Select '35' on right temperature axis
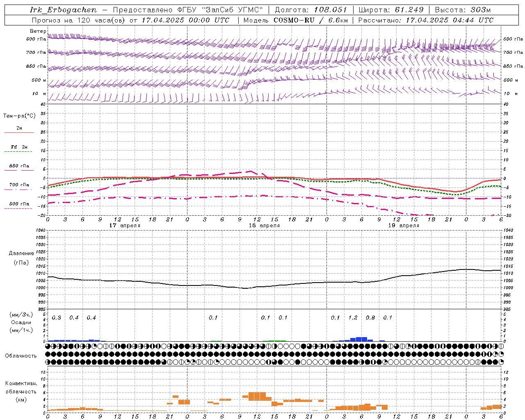Screen dimensions: 525x420 (506, 114)
